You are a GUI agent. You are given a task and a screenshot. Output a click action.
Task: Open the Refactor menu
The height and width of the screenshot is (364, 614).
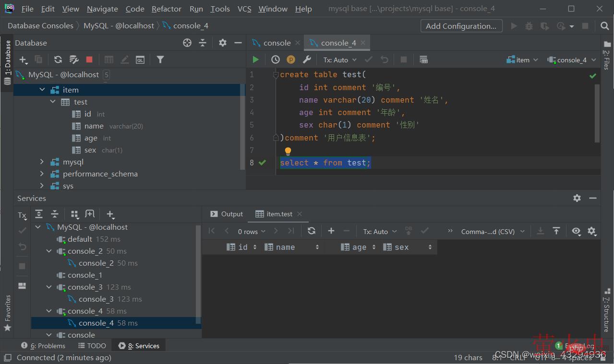pyautogui.click(x=166, y=9)
